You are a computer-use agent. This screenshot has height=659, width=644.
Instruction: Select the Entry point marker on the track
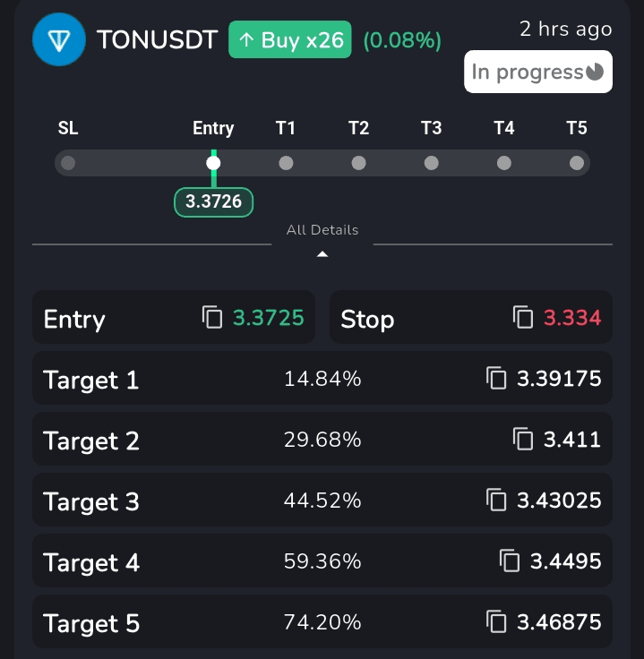[213, 163]
